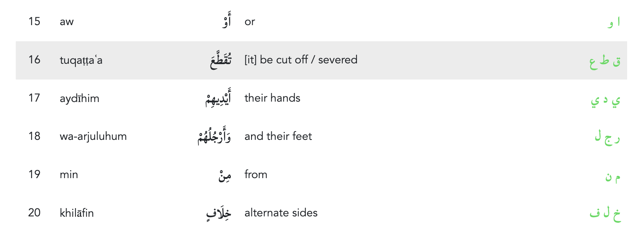This screenshot has width=644, height=234.
Task: Click the translation 'alternate sides'
Action: [x=281, y=213]
